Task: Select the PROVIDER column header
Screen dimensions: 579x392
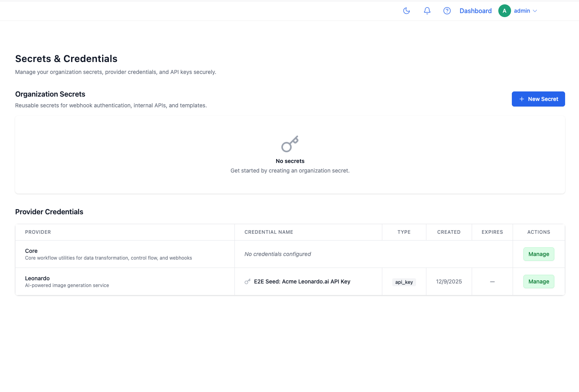Action: point(38,232)
